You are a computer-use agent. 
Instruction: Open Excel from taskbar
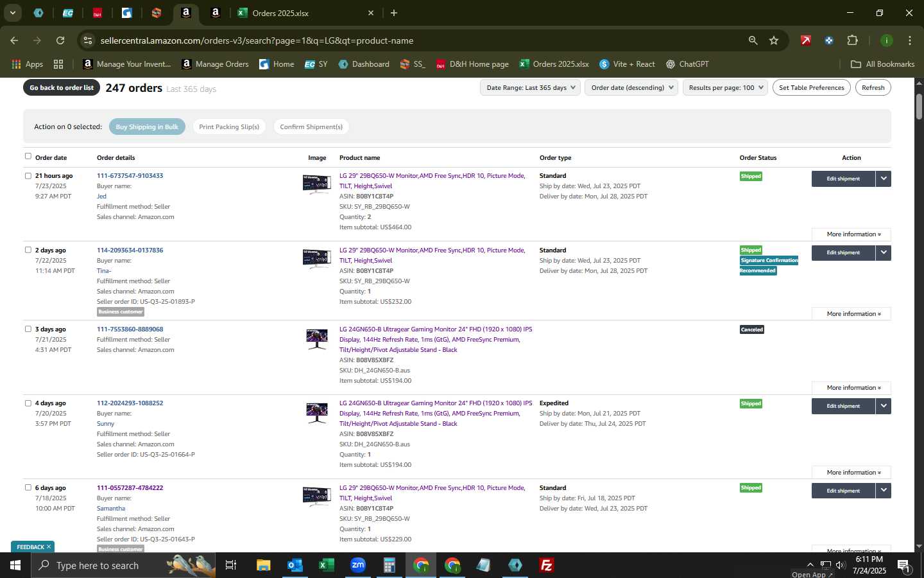(x=327, y=565)
